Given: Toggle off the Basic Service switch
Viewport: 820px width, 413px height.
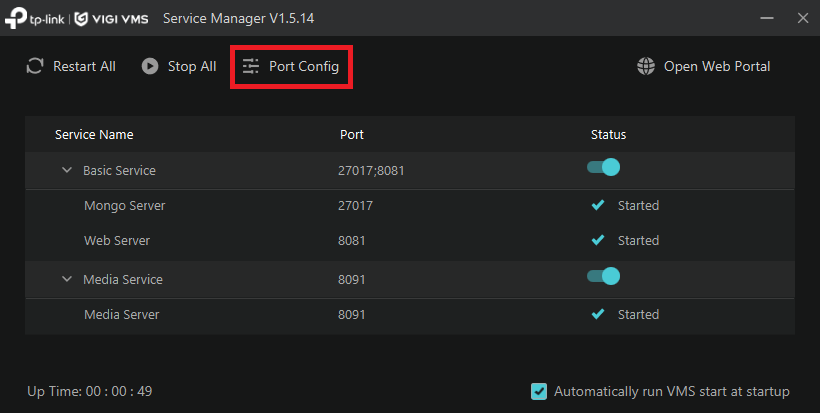Looking at the screenshot, I should coord(604,168).
